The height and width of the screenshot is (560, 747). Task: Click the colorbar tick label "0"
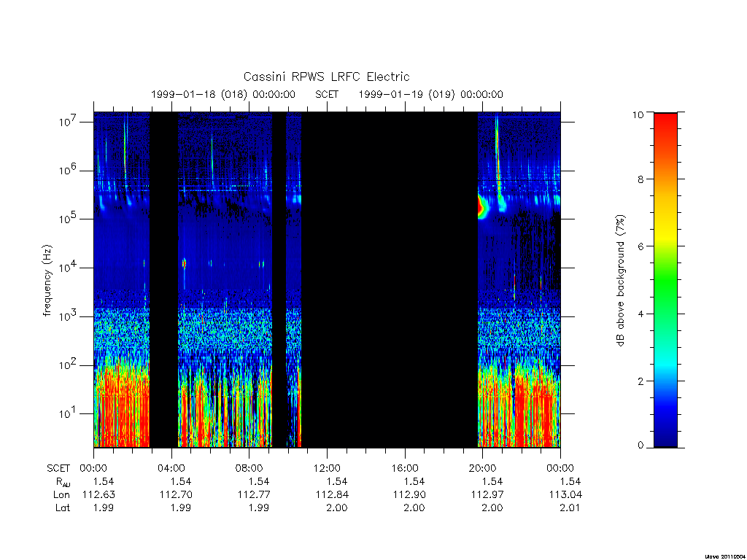640,446
